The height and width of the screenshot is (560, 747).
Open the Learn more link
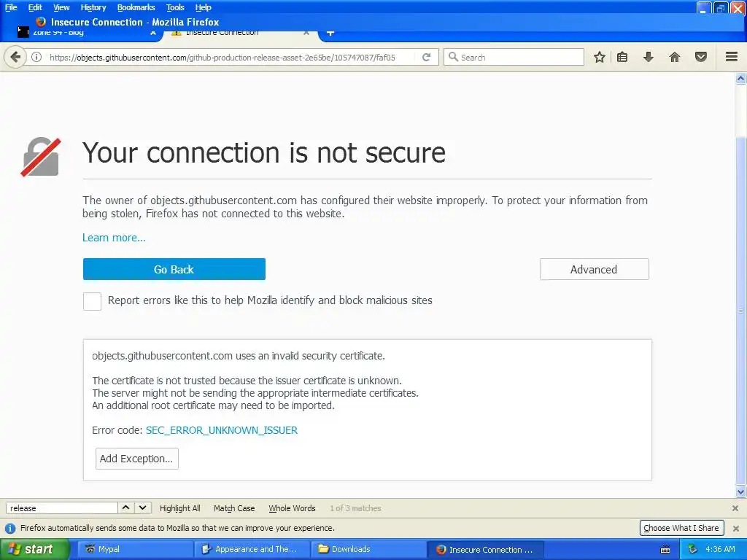click(114, 237)
